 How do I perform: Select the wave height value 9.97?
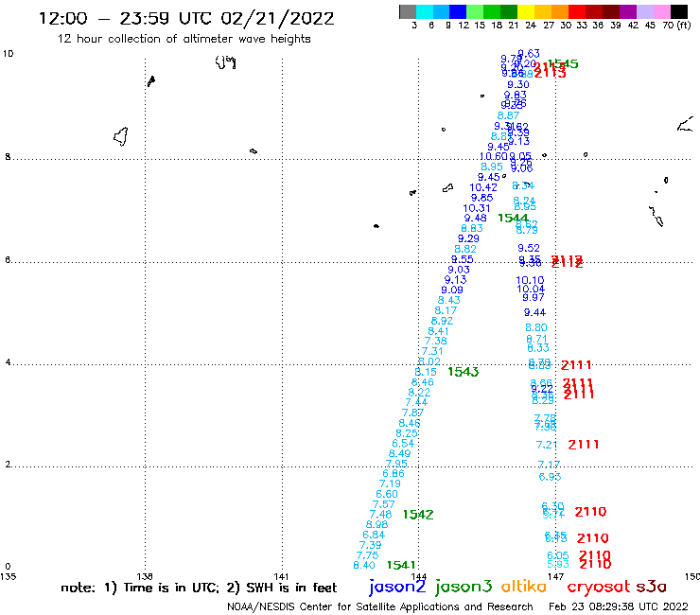tap(534, 297)
